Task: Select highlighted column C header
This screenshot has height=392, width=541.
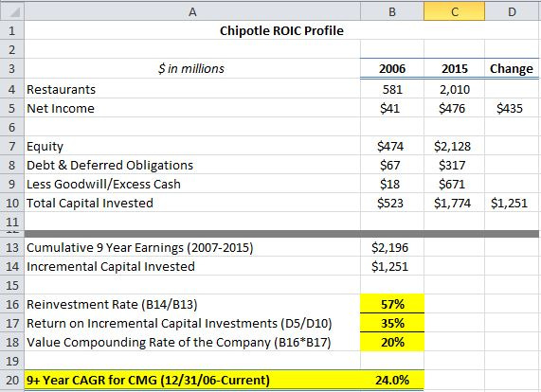Action: pyautogui.click(x=455, y=11)
